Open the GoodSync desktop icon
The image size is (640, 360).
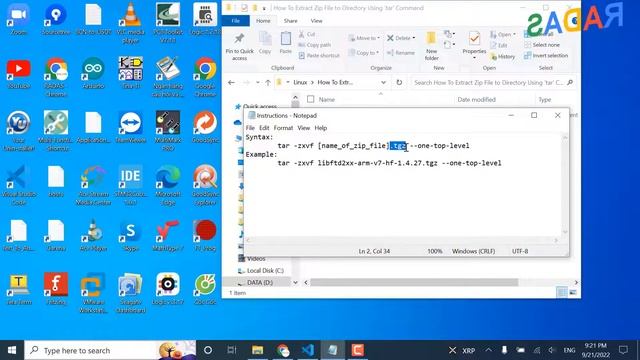tap(205, 127)
